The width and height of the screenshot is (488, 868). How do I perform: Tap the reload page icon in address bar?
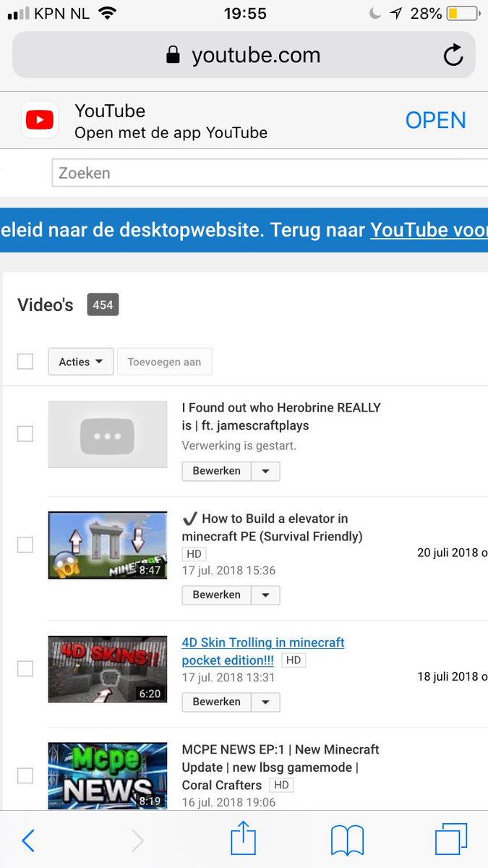point(453,55)
